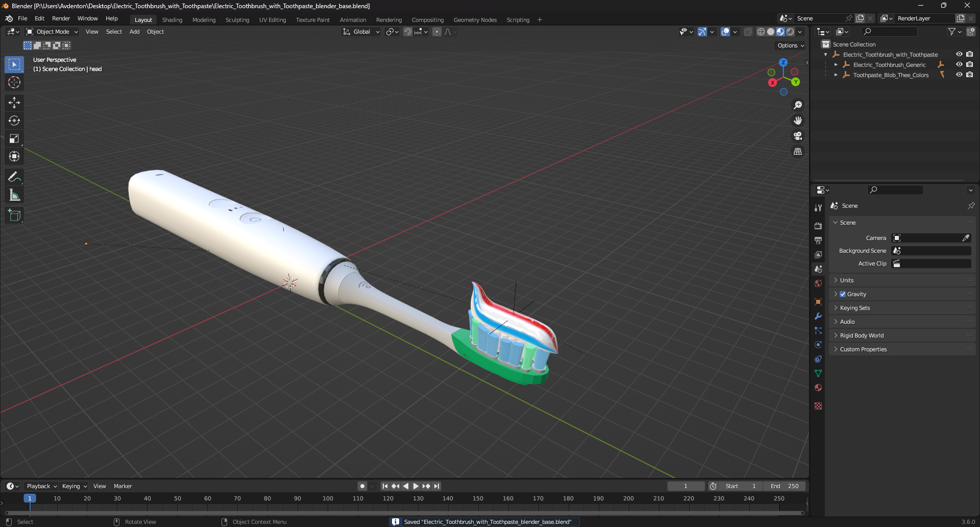
Task: Play the animation forward
Action: tap(416, 486)
